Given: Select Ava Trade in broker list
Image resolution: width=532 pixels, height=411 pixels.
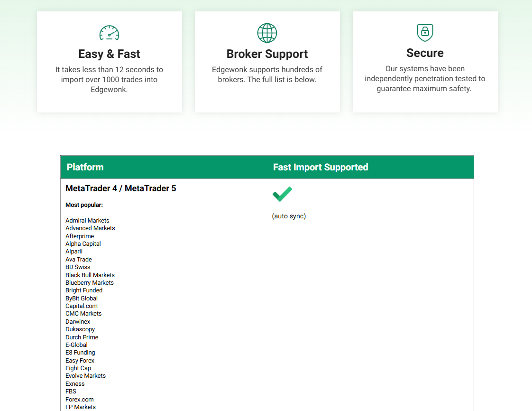Looking at the screenshot, I should (79, 260).
